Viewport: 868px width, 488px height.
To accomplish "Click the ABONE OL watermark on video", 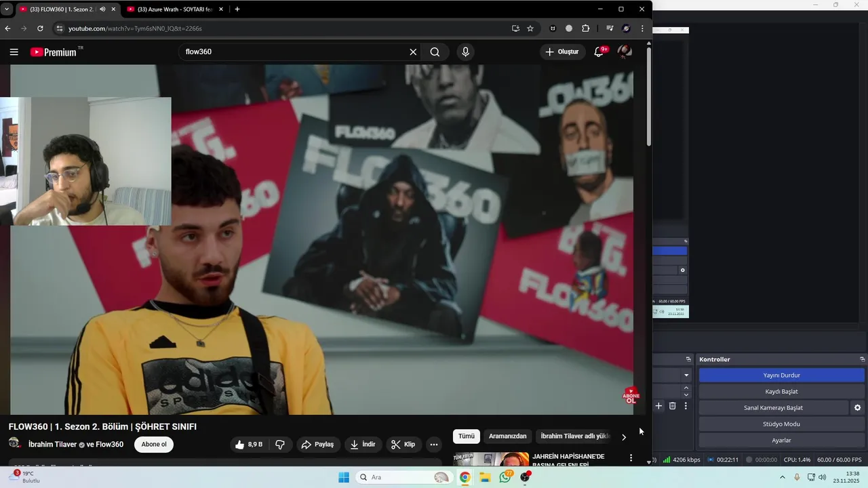I will [631, 396].
